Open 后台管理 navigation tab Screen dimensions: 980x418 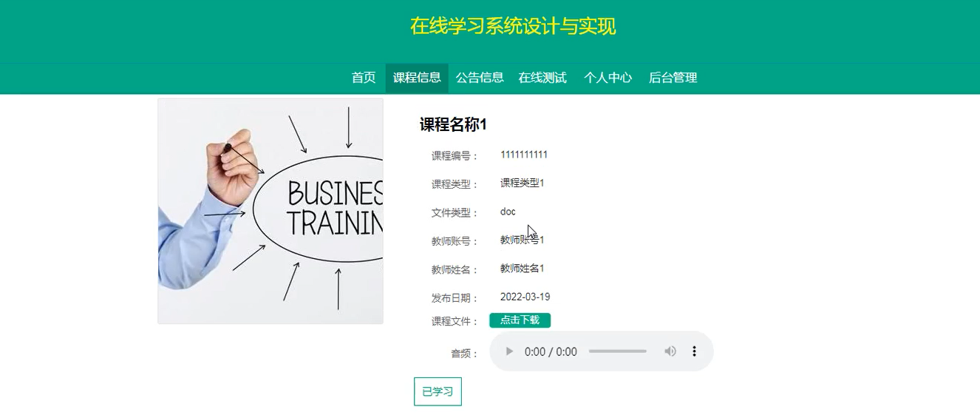[x=673, y=78]
